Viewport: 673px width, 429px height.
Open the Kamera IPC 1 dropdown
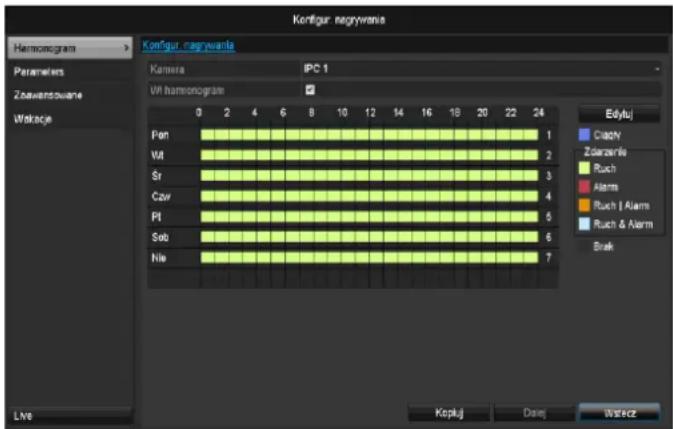tap(480, 69)
